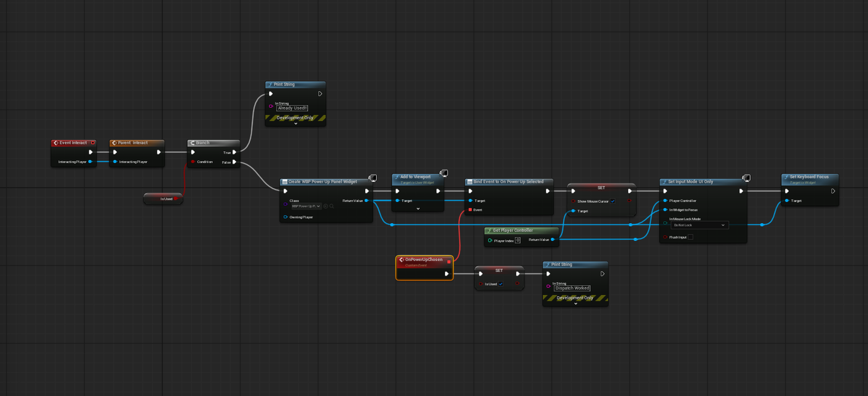Click Bind Event node's Target pin
Image resolution: width=868 pixels, height=396 pixels.
[470, 201]
